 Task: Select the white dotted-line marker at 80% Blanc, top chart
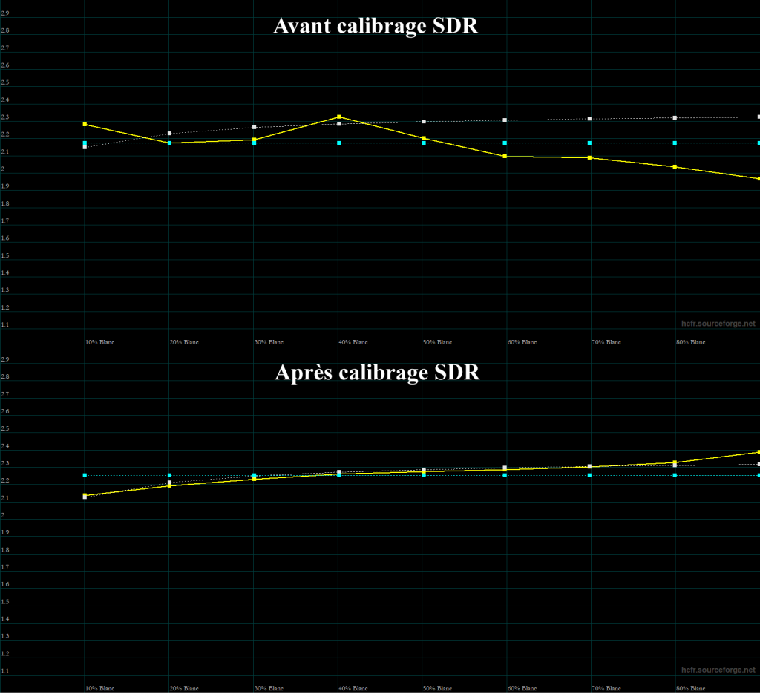coord(674,117)
